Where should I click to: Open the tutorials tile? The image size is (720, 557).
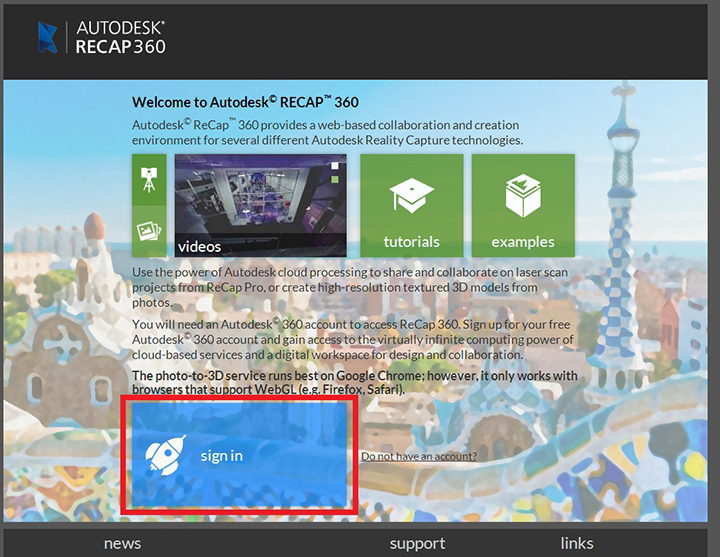coord(411,205)
